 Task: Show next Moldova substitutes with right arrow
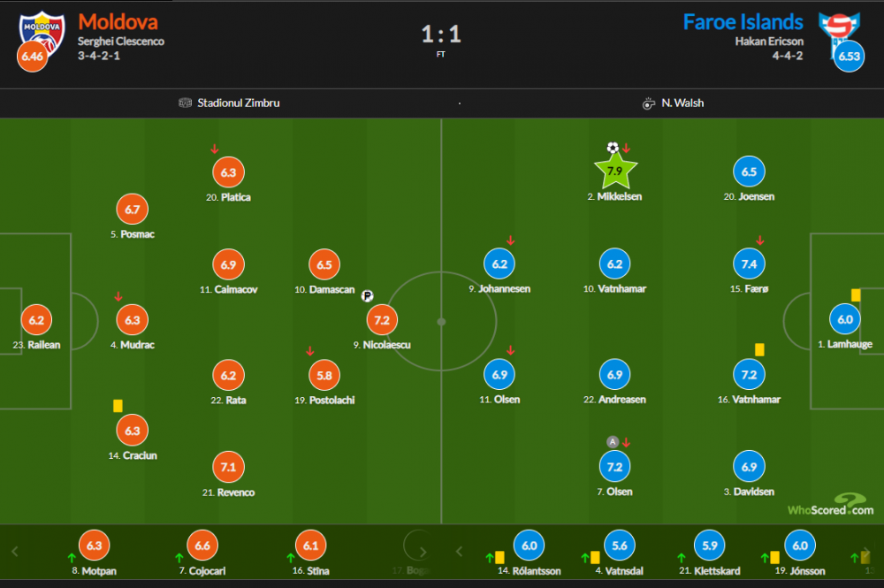423,552
